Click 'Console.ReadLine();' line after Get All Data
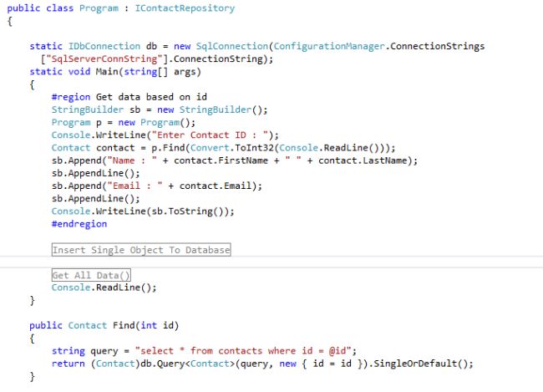Viewport: 543px width, 392px height. click(x=104, y=288)
